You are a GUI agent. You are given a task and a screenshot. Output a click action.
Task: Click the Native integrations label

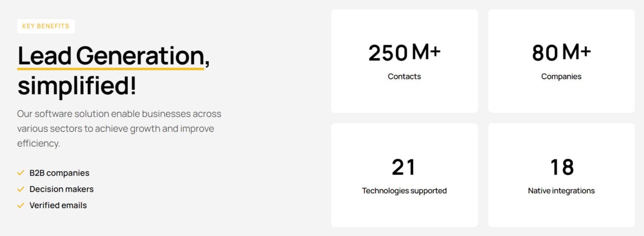561,190
